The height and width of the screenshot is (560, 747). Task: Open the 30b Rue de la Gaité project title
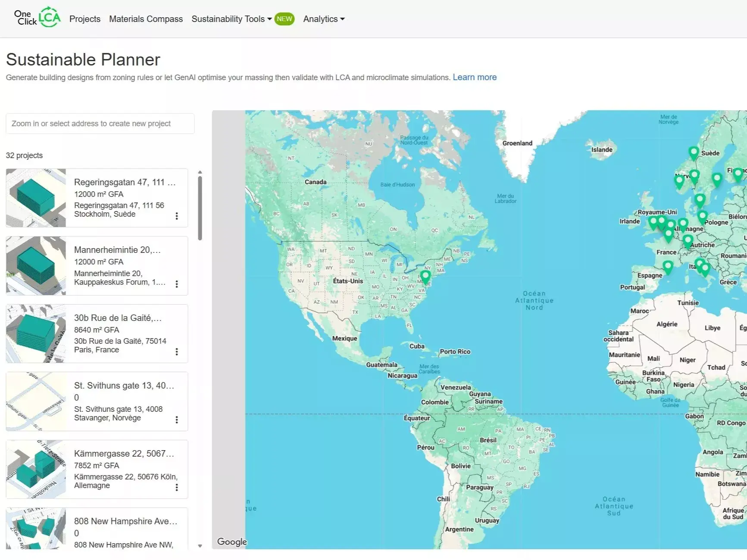tap(118, 318)
